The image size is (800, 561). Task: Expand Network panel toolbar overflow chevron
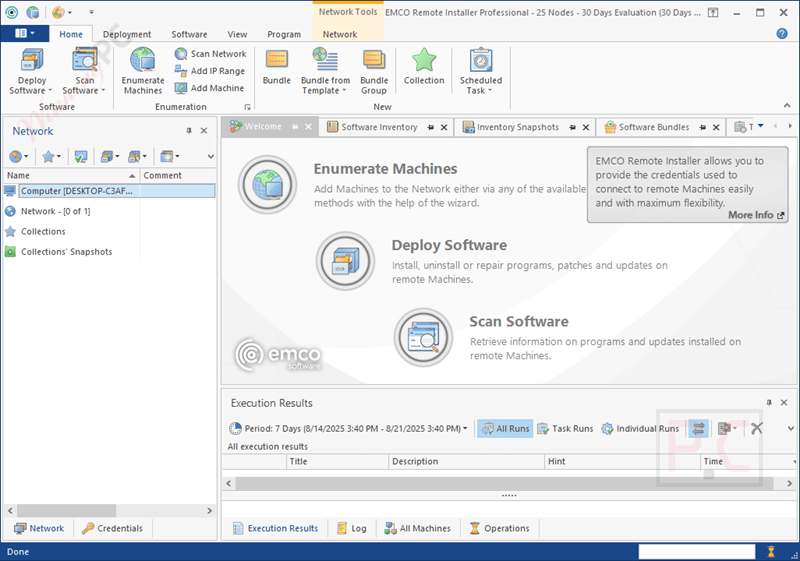[210, 157]
